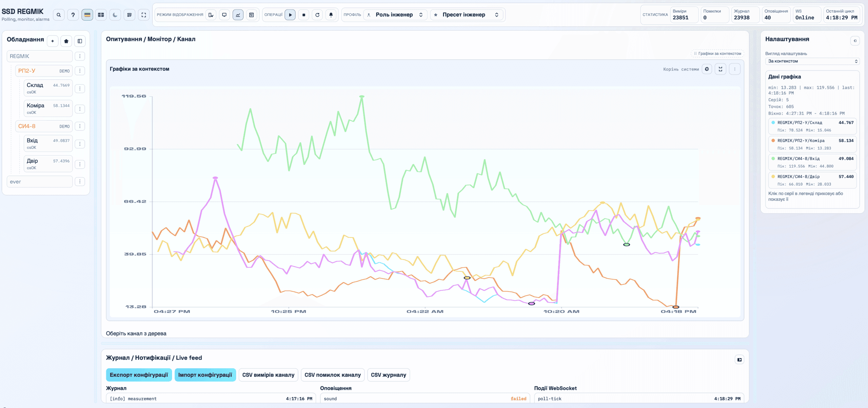This screenshot has width=868, height=408.
Task: Select the ever tree node
Action: 40,182
